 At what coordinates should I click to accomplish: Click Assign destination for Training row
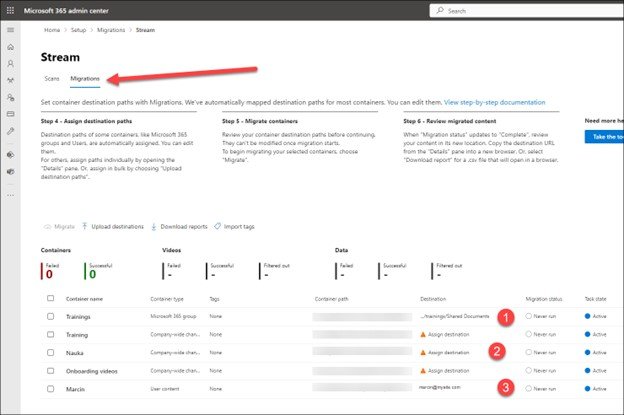449,334
